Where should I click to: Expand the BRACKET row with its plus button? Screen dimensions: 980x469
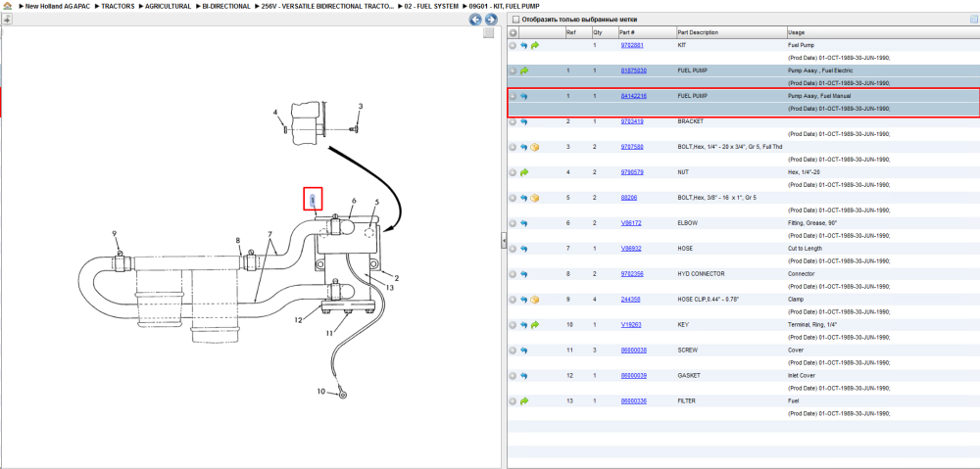coord(513,121)
